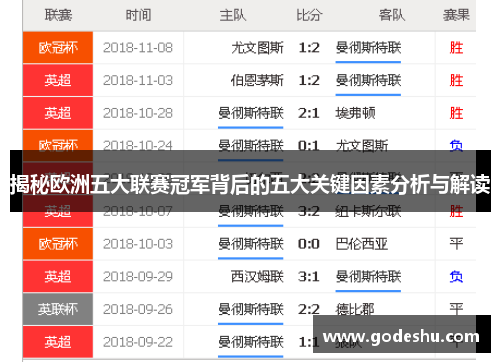
Task: Open 曼彻斯特联 link in the 2018-10-28 row
Action: tap(251, 113)
